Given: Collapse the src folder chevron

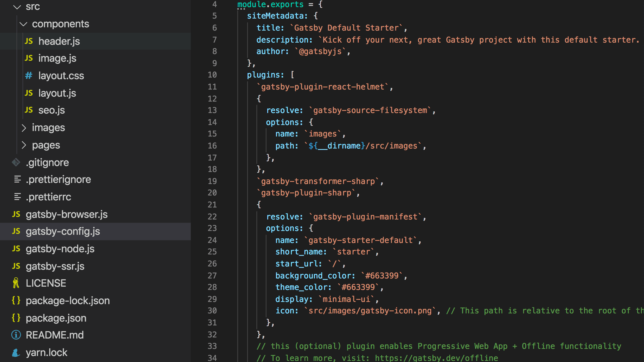Looking at the screenshot, I should (x=17, y=7).
